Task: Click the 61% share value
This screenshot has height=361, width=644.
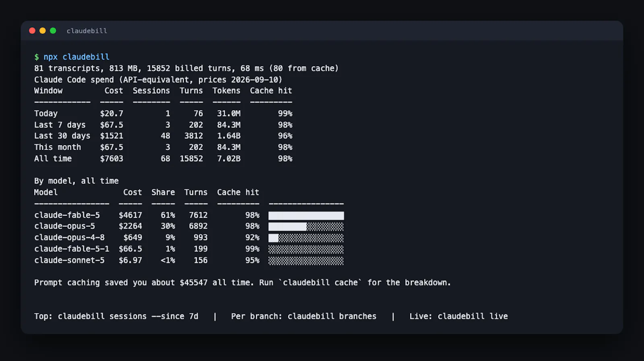Action: tap(168, 215)
